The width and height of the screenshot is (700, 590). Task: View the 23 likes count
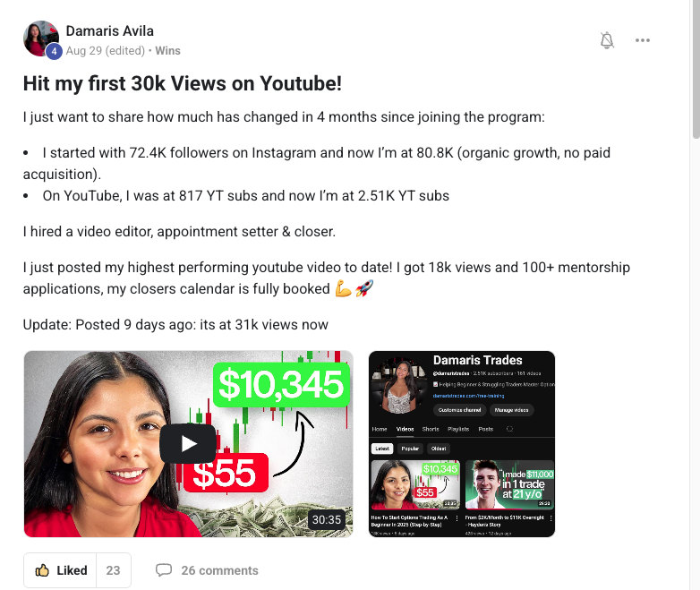(113, 570)
